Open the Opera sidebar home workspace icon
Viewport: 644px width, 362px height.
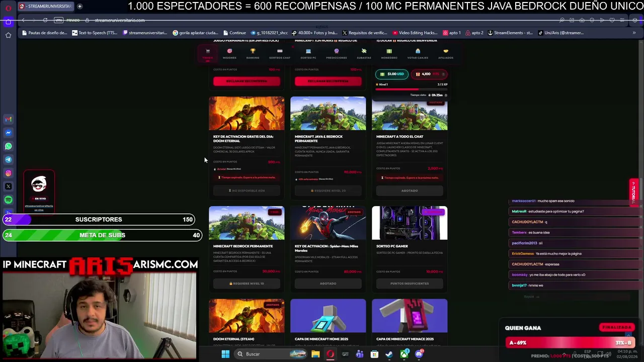8,22
